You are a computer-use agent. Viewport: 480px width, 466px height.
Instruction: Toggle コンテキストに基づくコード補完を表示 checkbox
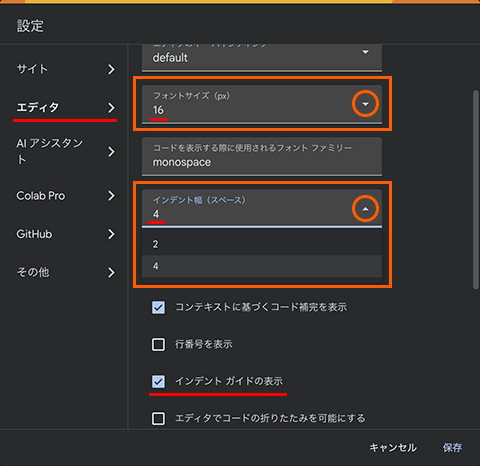[158, 307]
